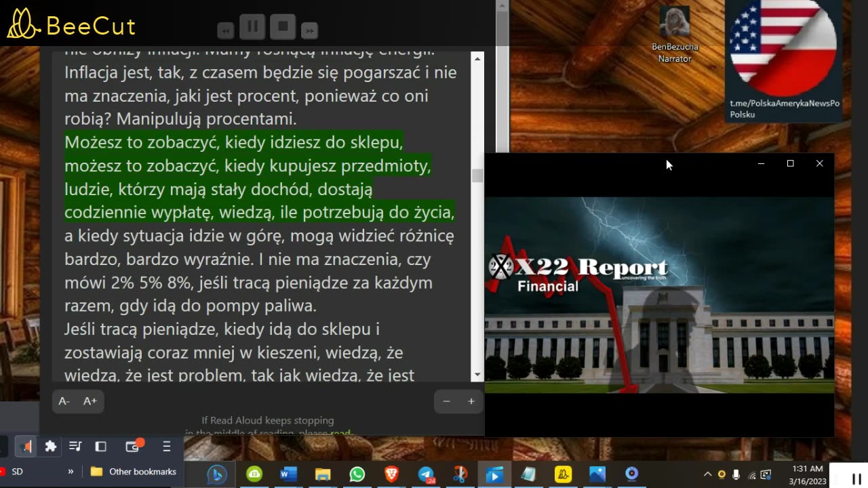Rewind to the previous paragraph

click(x=226, y=30)
